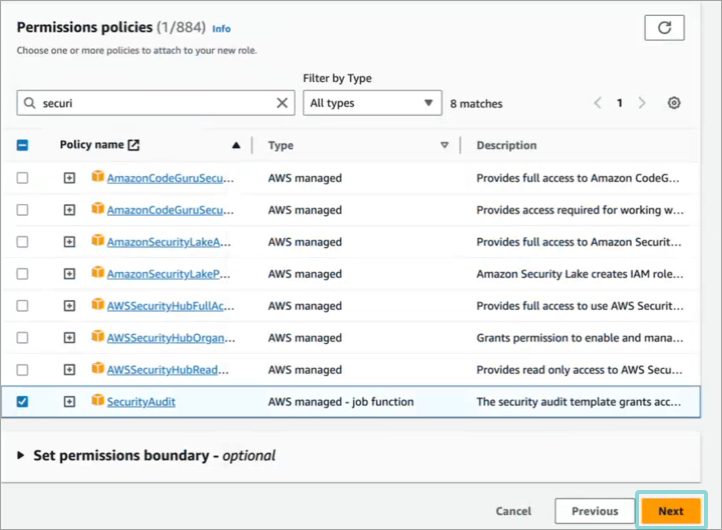Click 'Grants permission to enable and mana...' description
The height and width of the screenshot is (530, 722).
click(580, 338)
